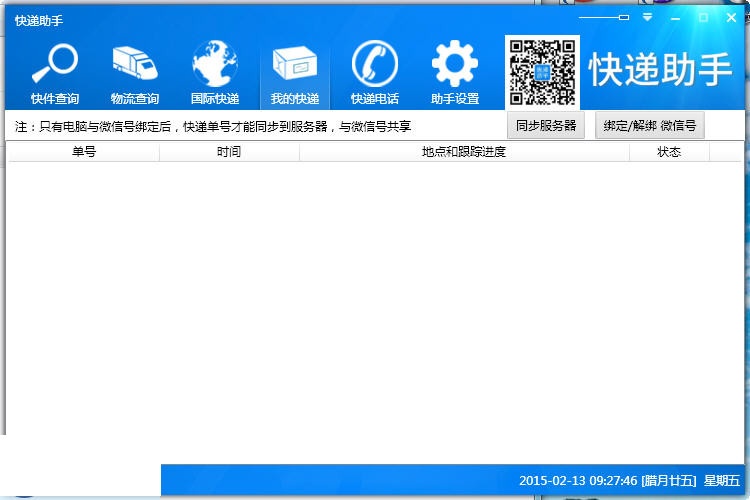The height and width of the screenshot is (500, 750).
Task: Click the QR code image
Action: click(x=542, y=72)
